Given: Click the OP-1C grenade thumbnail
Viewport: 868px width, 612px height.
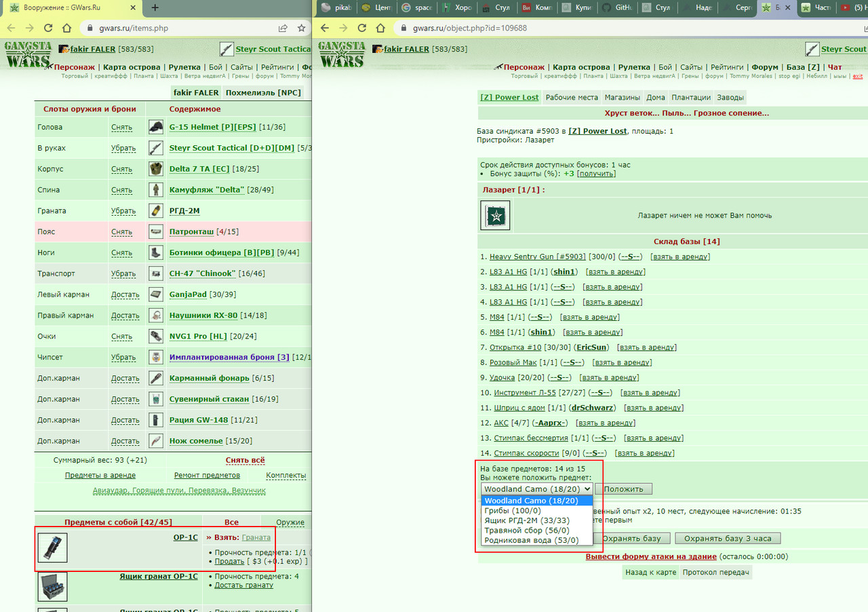Looking at the screenshot, I should click(52, 548).
